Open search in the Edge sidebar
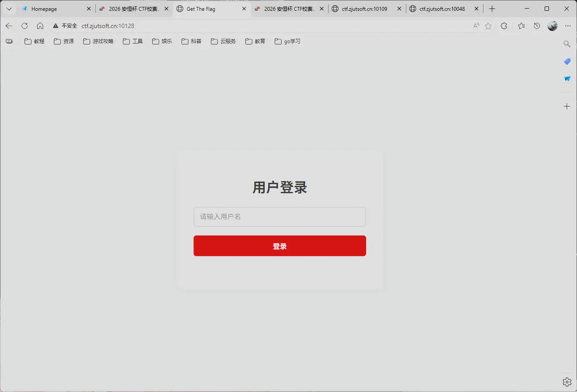The width and height of the screenshot is (577, 392). [567, 44]
